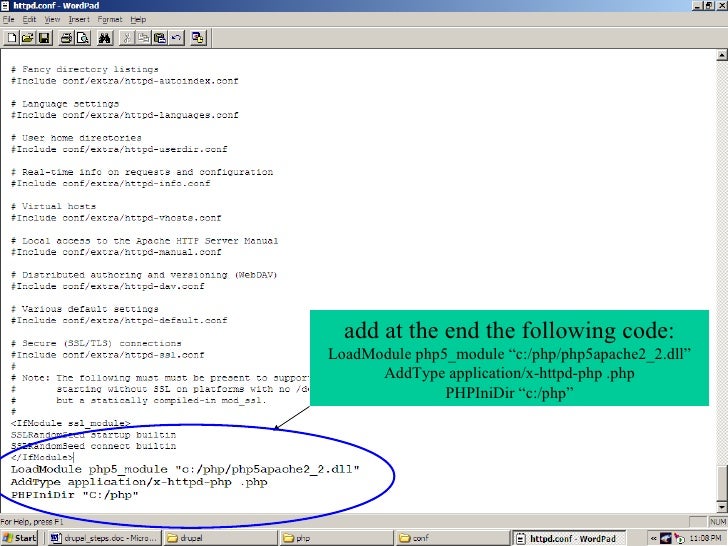Image resolution: width=728 pixels, height=546 pixels.
Task: Click the NUM indicator in status bar
Action: click(x=718, y=522)
